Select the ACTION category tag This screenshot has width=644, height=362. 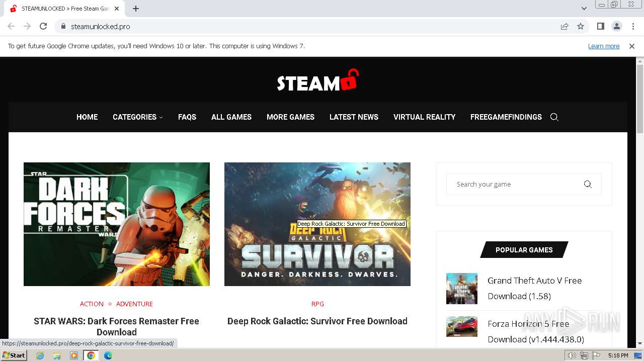(x=92, y=304)
